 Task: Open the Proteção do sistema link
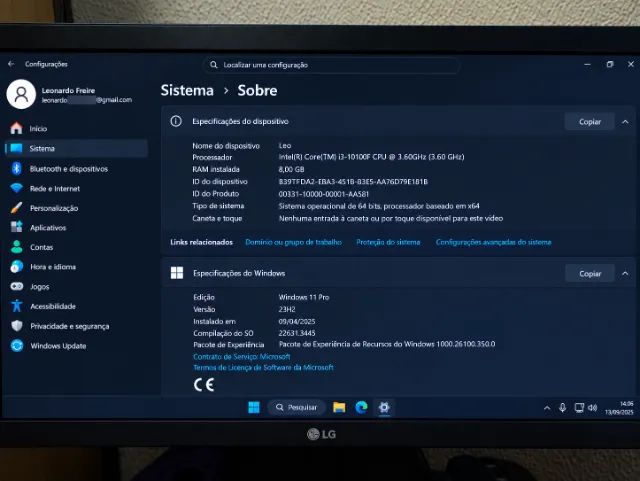(x=388, y=242)
